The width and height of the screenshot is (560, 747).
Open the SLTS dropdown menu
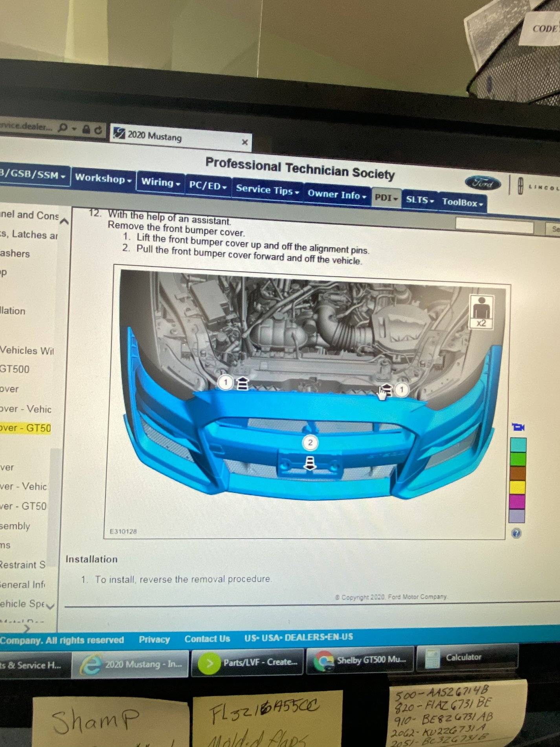pos(420,200)
